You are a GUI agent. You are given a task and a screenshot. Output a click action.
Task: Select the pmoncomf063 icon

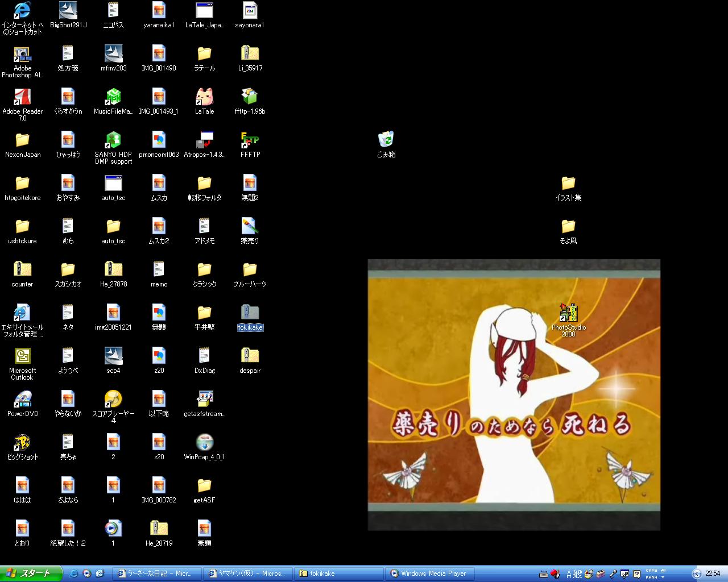tap(159, 144)
